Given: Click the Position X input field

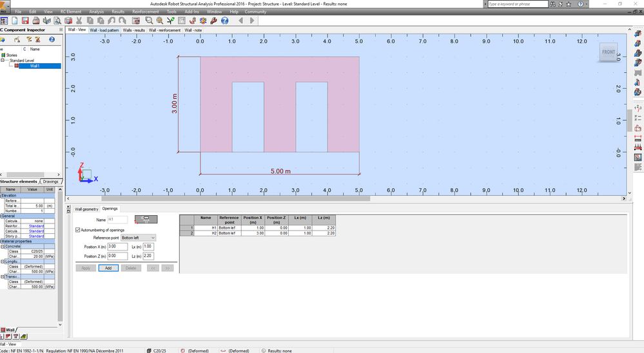Looking at the screenshot, I should pos(117,247).
